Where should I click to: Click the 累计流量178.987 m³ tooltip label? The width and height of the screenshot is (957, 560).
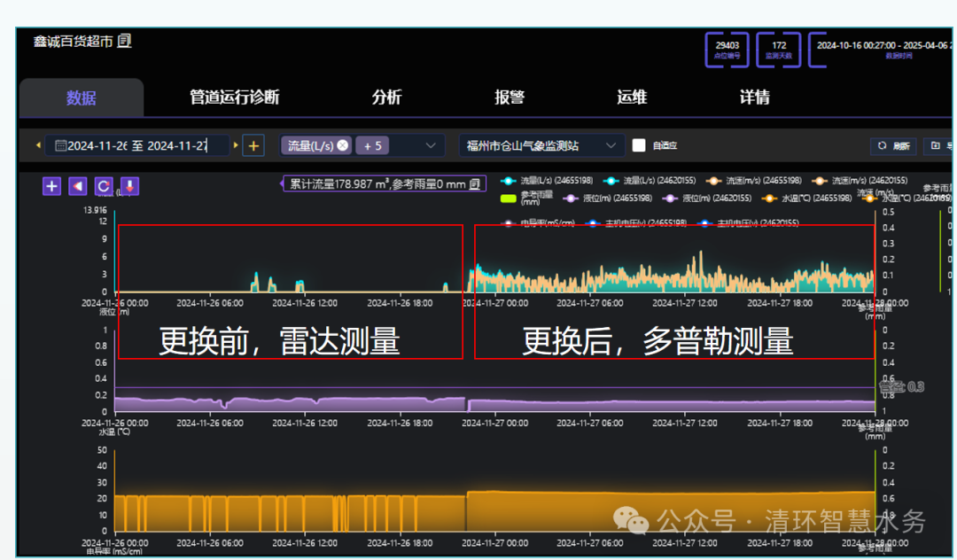coord(381,183)
